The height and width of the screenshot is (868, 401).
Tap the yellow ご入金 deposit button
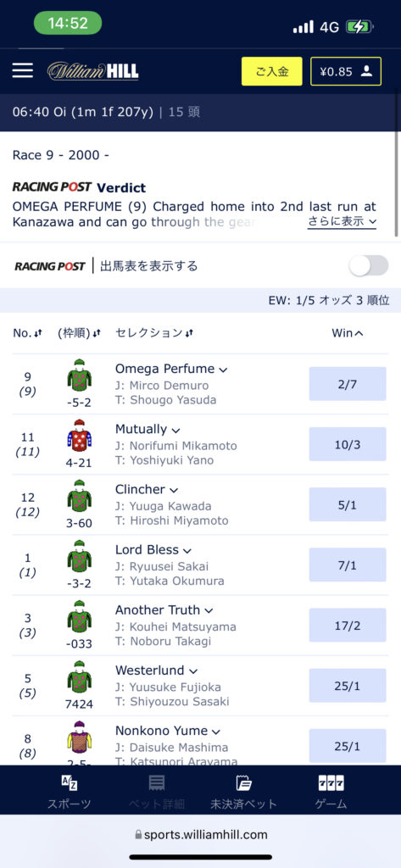(272, 71)
